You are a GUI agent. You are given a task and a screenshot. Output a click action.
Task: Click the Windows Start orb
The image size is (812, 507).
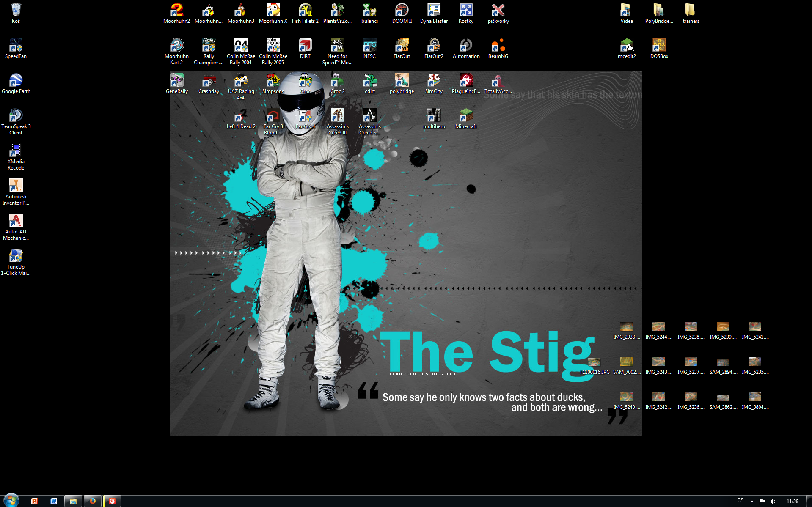click(11, 501)
